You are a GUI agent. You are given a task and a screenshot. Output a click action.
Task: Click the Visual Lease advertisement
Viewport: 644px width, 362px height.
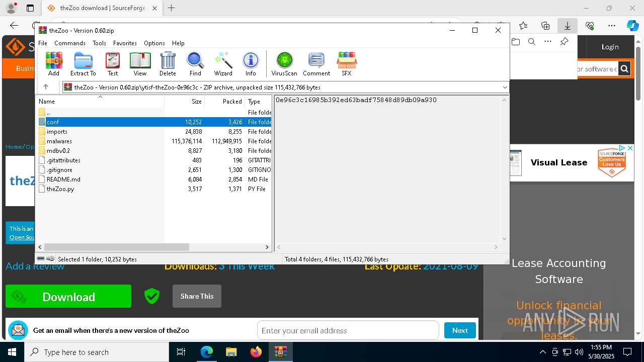tap(572, 162)
